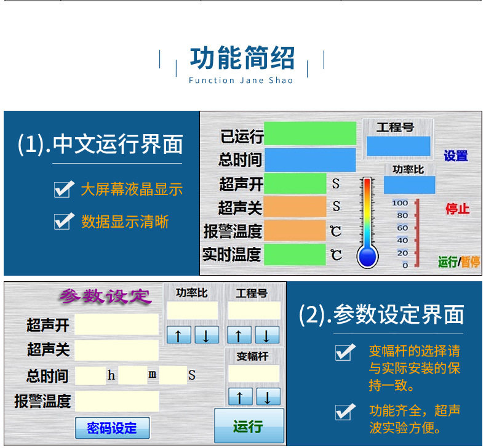Toggle the 数据显示清晰 checkbox
Screen dimensions: 486x448
[x=64, y=221]
